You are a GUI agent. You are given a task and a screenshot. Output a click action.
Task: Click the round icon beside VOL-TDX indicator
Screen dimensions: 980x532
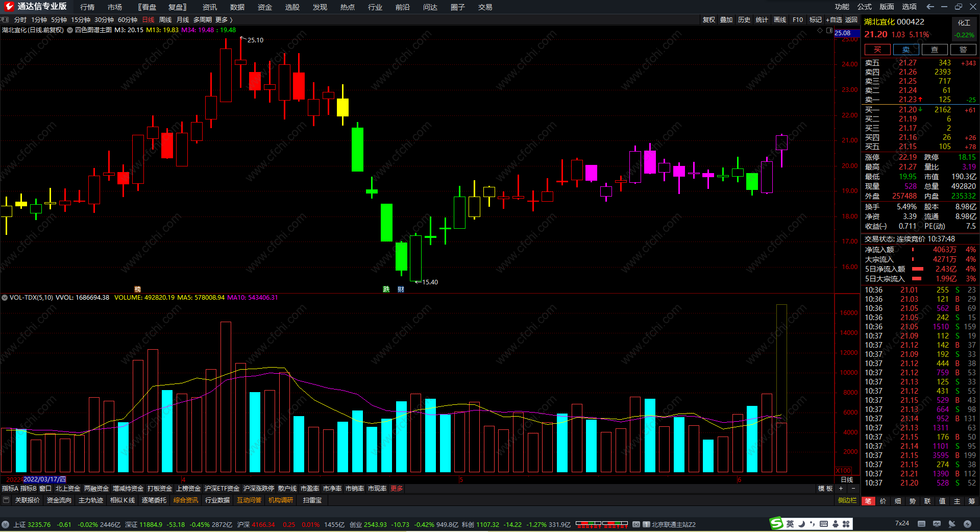[5, 297]
